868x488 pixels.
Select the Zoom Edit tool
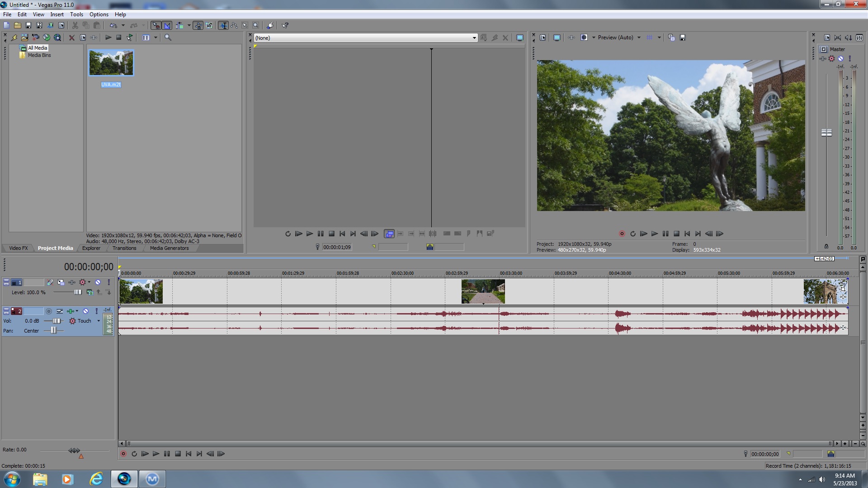(x=255, y=25)
